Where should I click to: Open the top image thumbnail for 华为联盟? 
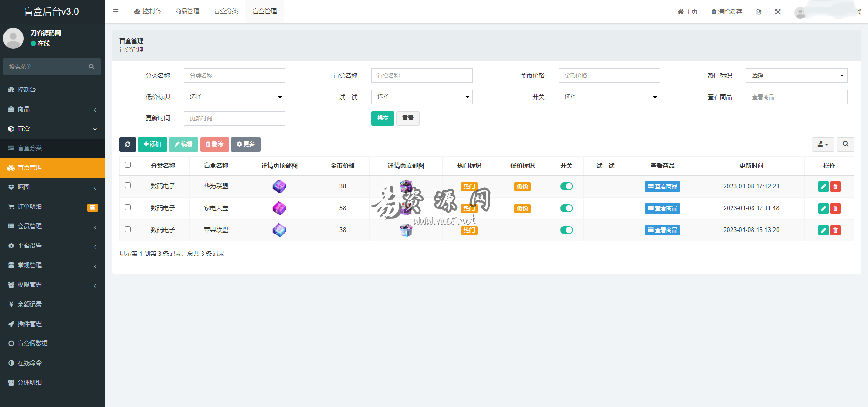[x=279, y=187]
